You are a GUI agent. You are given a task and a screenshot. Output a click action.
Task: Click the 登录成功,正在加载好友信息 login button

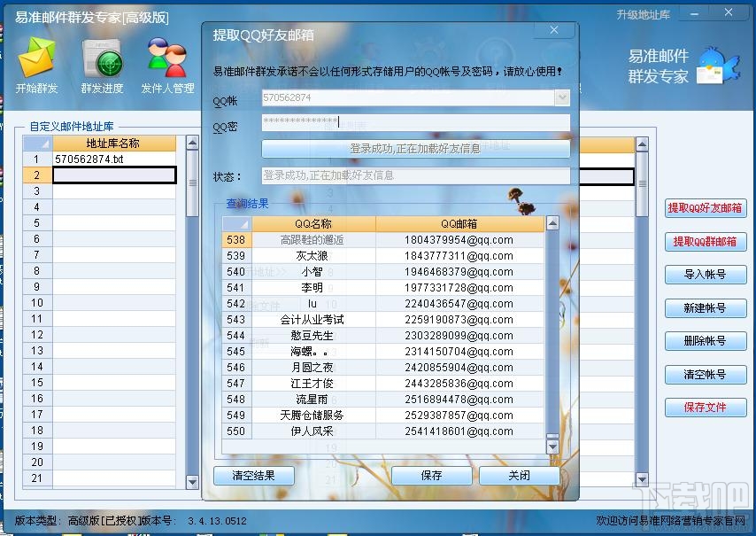pos(415,149)
